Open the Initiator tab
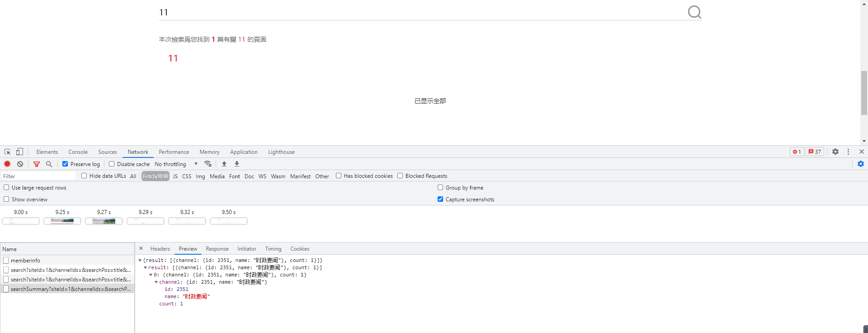Viewport: 868px width, 333px height. (247, 249)
